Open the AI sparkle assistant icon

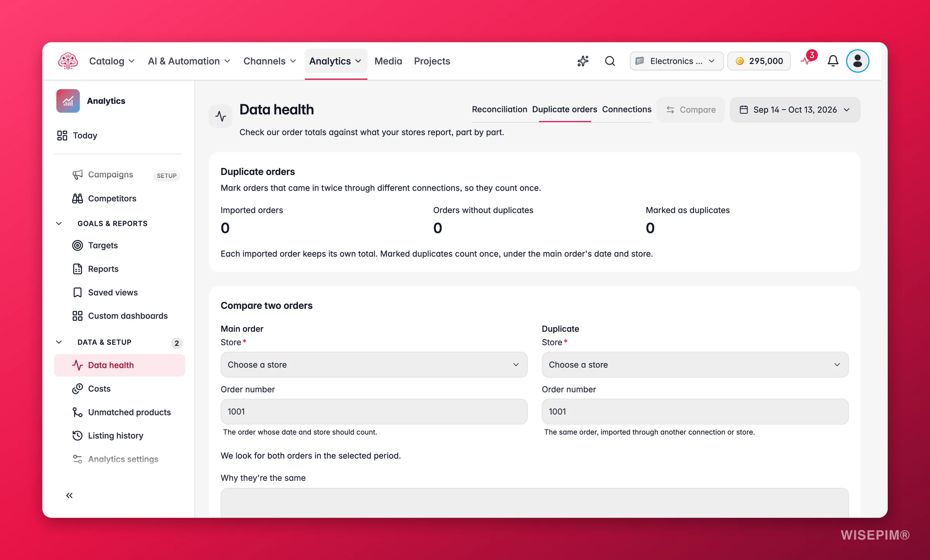[x=583, y=61]
